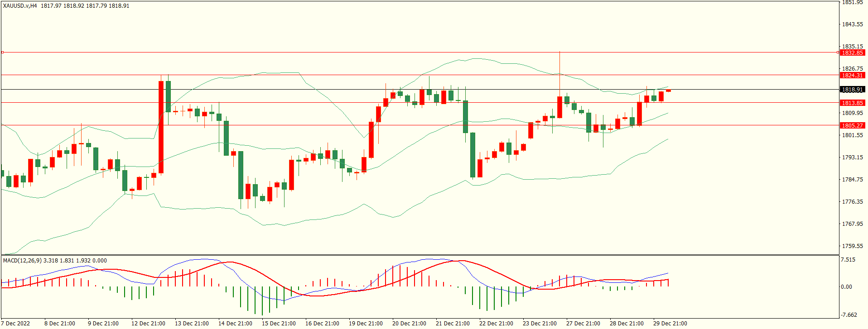Click the MACD scale value 0.00
This screenshot has height=329, width=868.
click(x=847, y=287)
